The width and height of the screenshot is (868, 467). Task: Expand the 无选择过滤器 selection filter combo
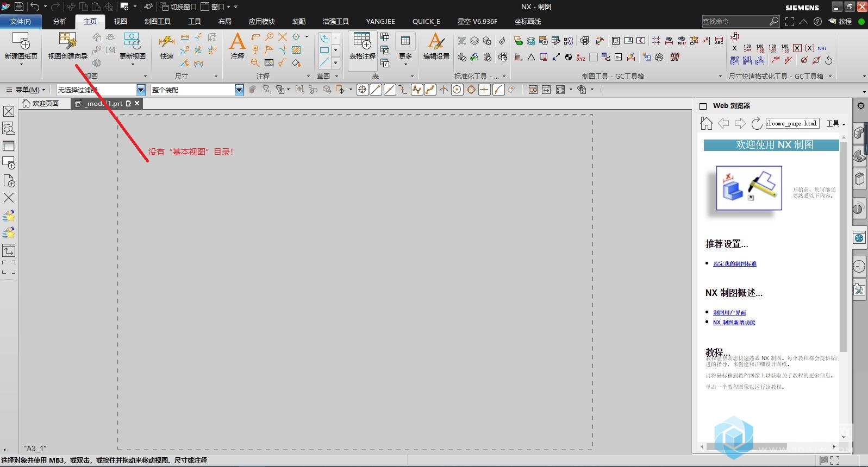tap(141, 90)
